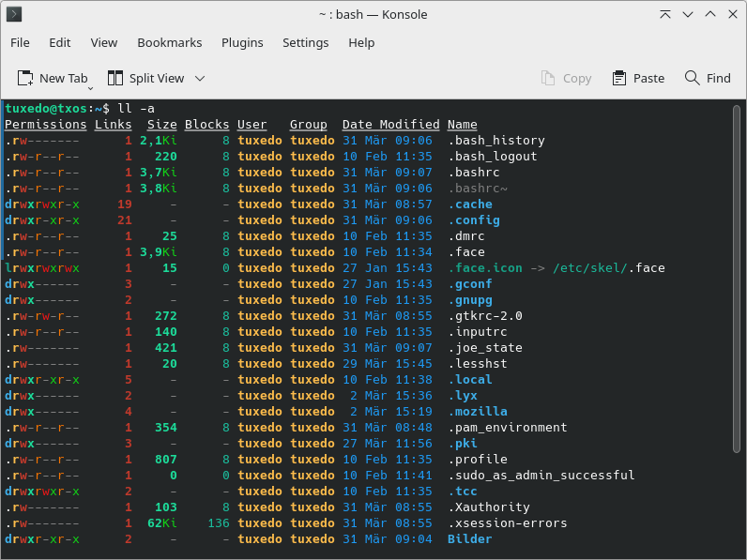747x560 pixels.
Task: Click the .local directory name
Action: tap(470, 380)
